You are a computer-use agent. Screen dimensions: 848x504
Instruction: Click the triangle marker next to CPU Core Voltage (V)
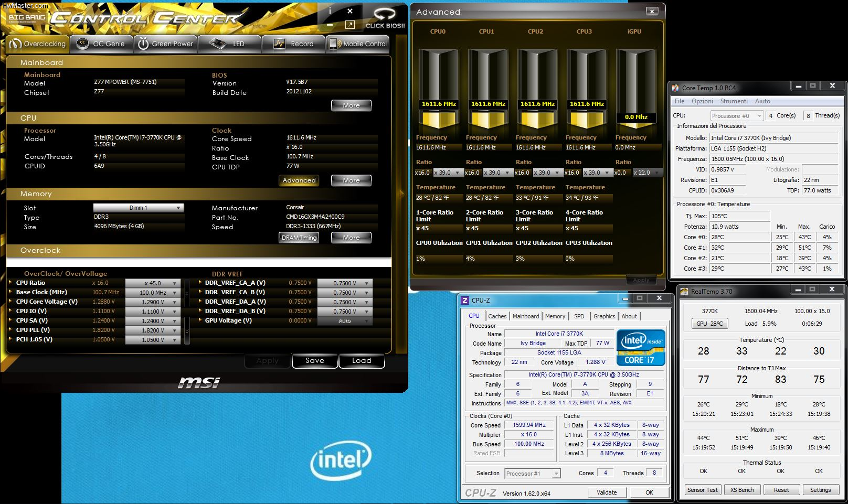tap(11, 302)
